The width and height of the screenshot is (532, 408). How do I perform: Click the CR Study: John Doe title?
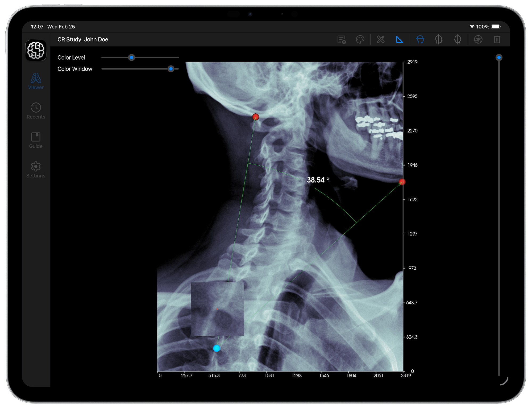(82, 39)
